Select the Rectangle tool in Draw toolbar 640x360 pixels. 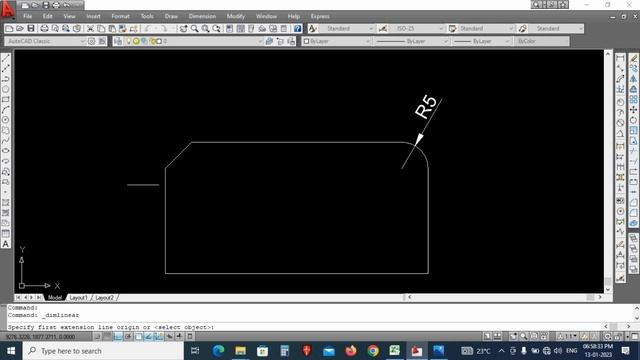[6, 100]
